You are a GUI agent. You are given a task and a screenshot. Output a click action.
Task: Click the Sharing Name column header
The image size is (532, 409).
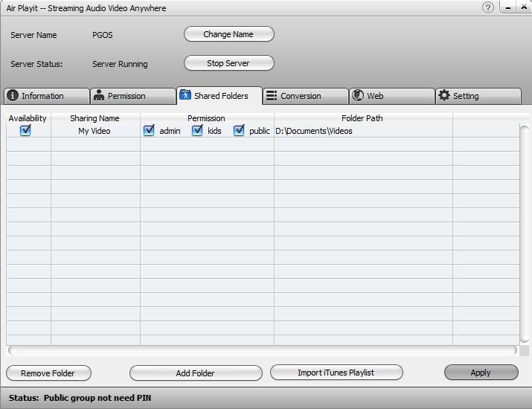pos(95,118)
